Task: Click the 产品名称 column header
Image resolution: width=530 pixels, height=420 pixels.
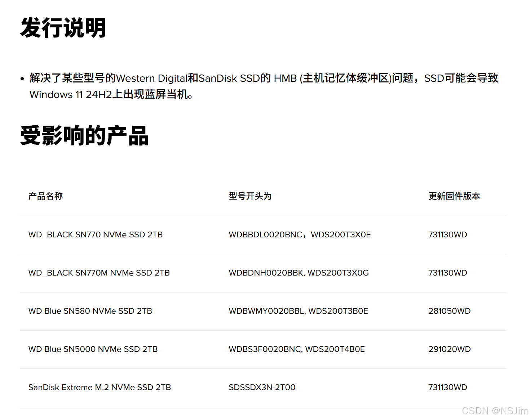Action: point(46,196)
